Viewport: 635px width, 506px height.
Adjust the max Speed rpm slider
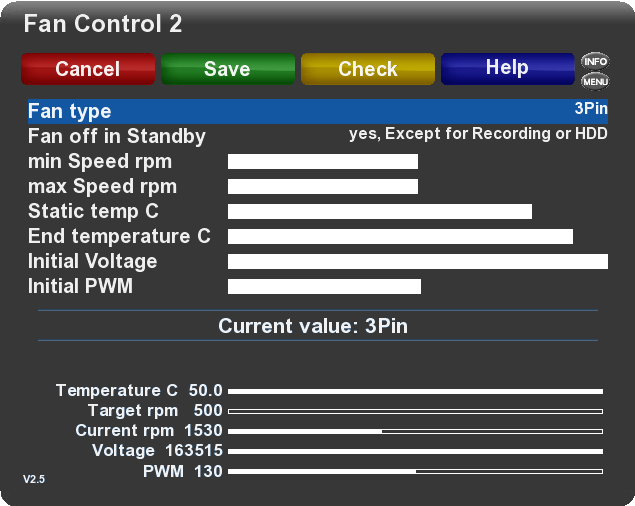(323, 187)
